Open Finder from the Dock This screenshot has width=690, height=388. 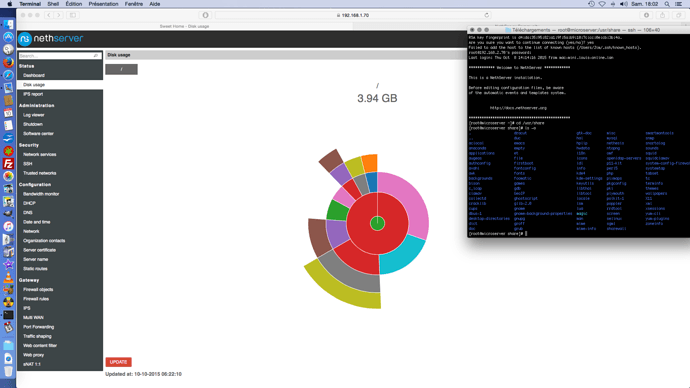coord(8,24)
